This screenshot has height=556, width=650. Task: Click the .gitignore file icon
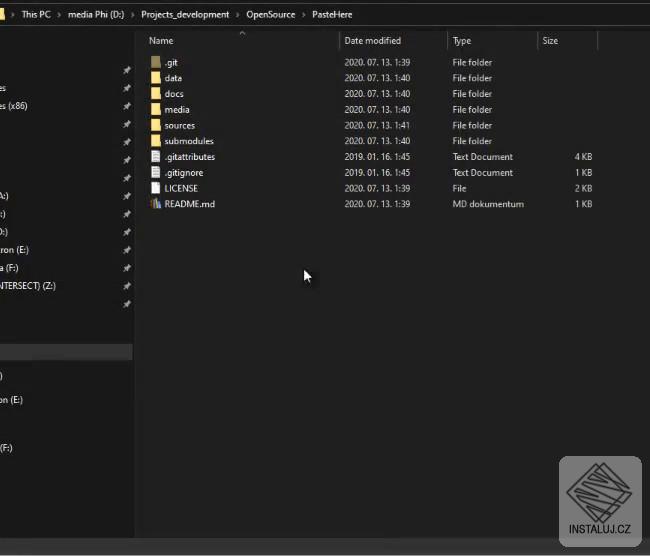point(156,172)
